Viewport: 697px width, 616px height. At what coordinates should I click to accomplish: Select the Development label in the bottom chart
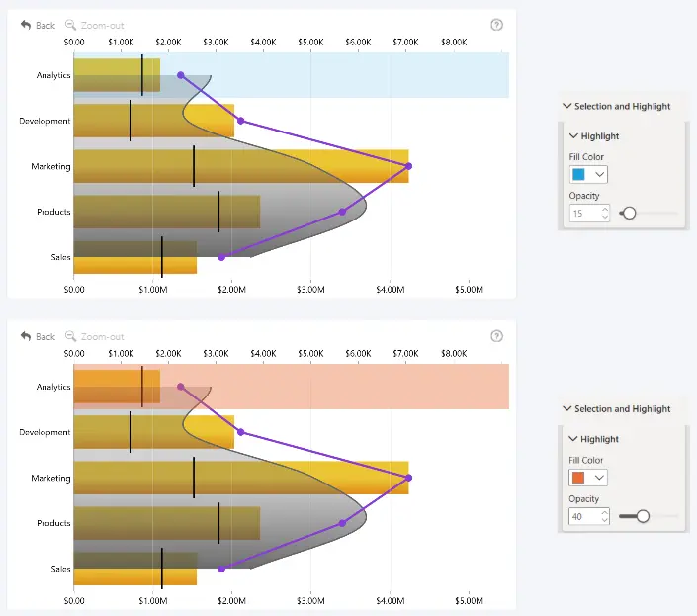pyautogui.click(x=44, y=432)
